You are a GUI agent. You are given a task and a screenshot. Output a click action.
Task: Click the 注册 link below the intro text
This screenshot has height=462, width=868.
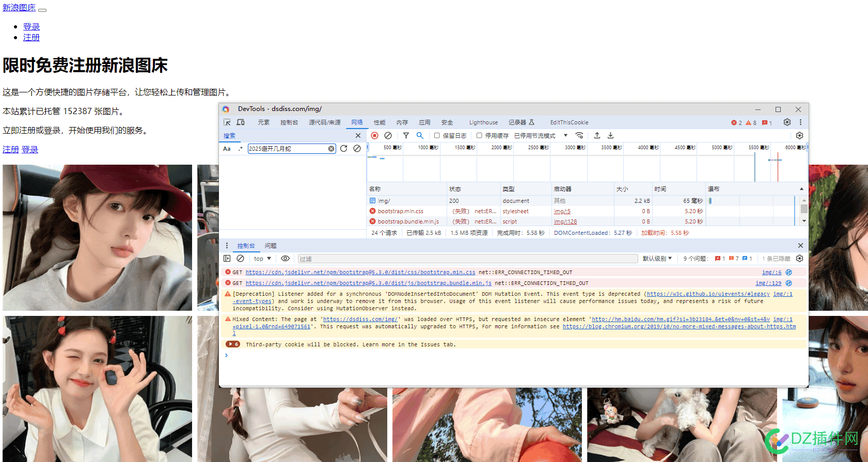click(x=11, y=149)
